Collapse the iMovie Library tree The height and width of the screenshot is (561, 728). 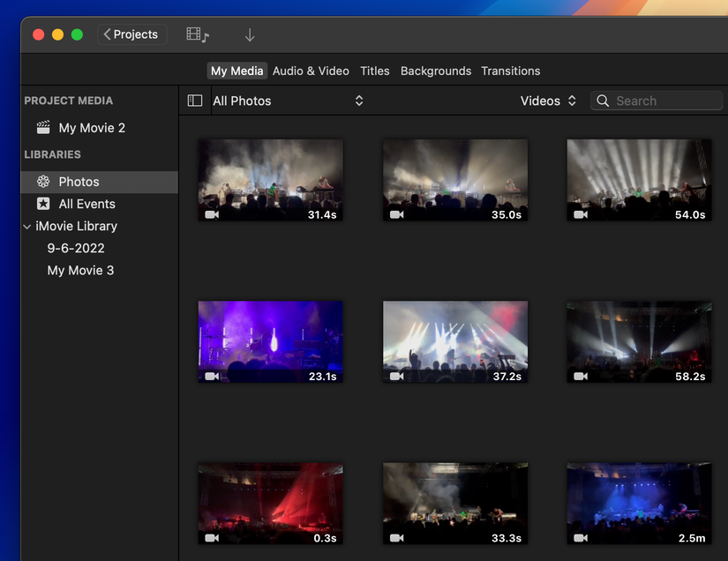(26, 226)
